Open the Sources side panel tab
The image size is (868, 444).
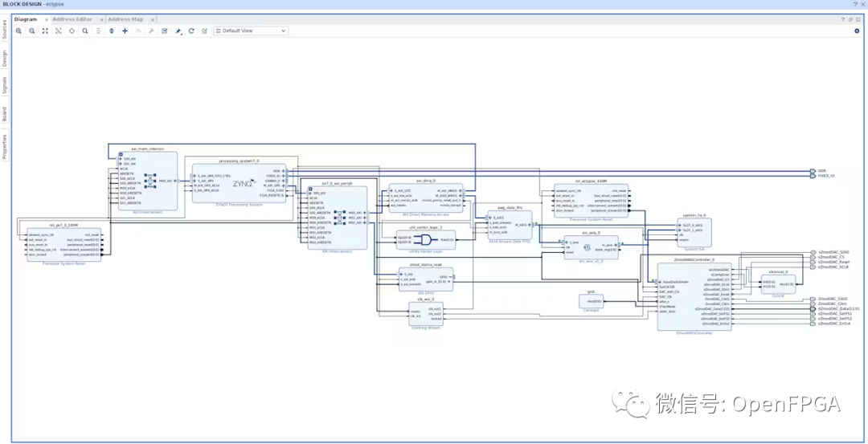pyautogui.click(x=4, y=29)
